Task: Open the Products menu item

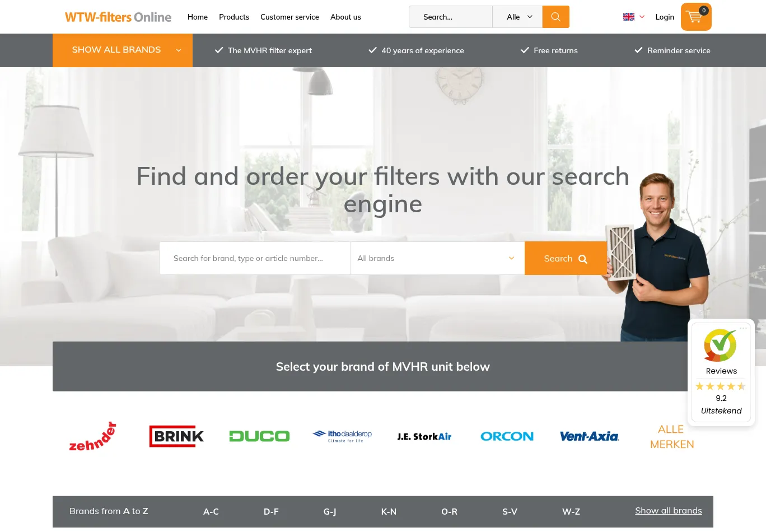Action: (234, 17)
